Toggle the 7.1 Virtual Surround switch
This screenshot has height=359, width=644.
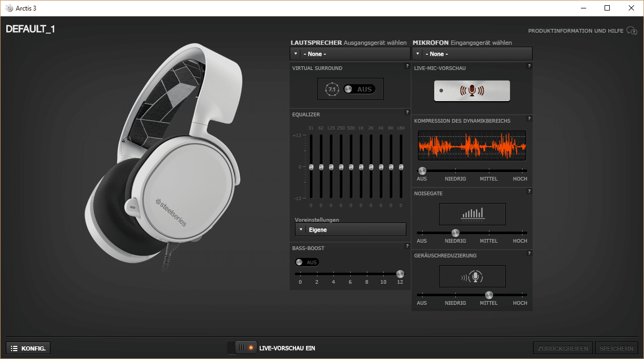tap(359, 89)
